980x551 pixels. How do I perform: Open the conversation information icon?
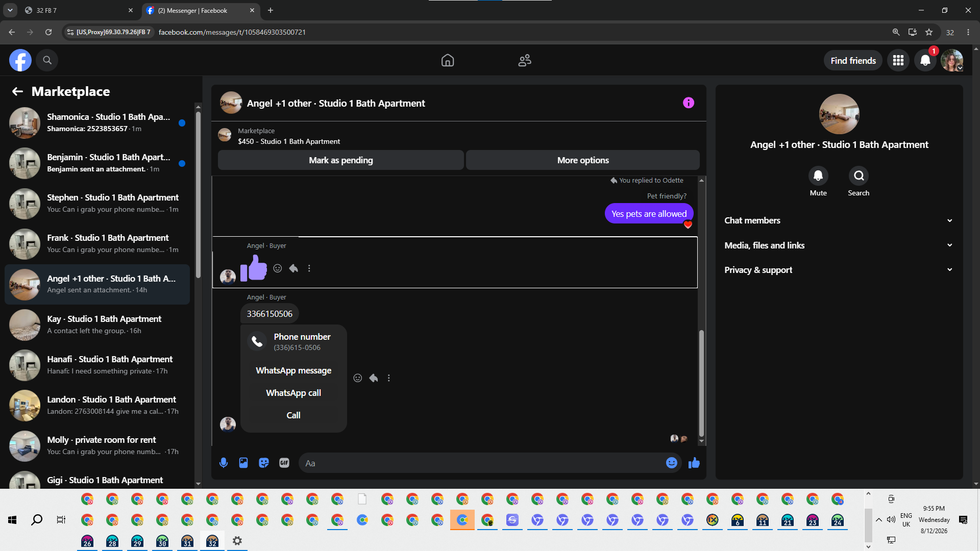point(689,103)
